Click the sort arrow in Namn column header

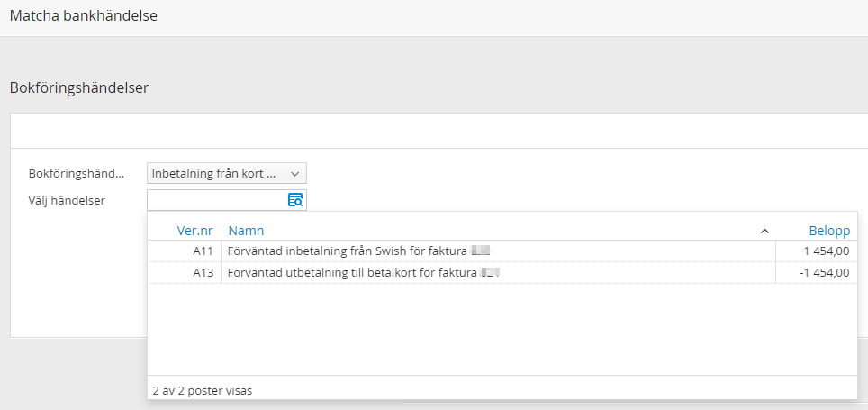click(765, 232)
